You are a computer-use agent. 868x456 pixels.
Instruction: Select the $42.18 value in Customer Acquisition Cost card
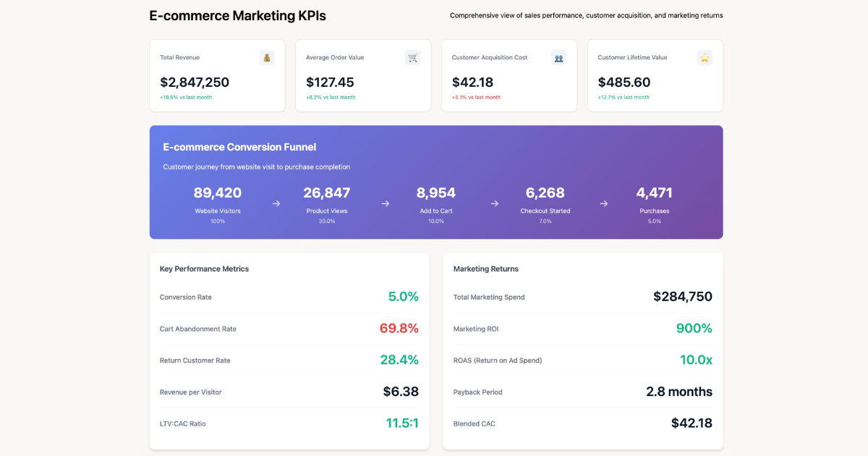[x=472, y=83]
